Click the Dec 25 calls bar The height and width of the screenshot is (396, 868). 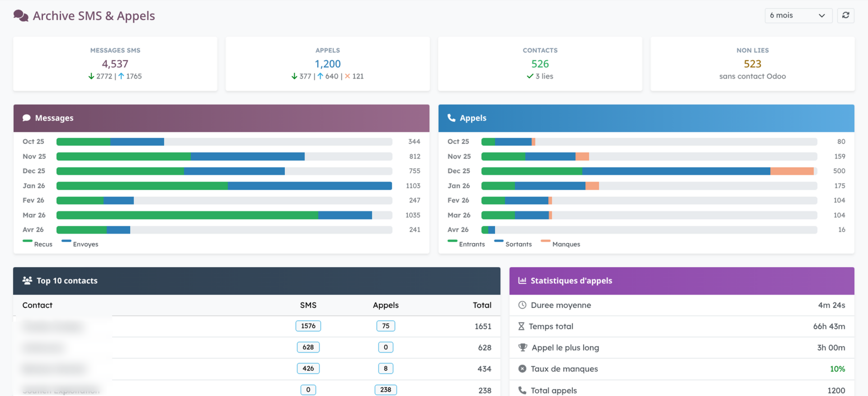pos(649,171)
